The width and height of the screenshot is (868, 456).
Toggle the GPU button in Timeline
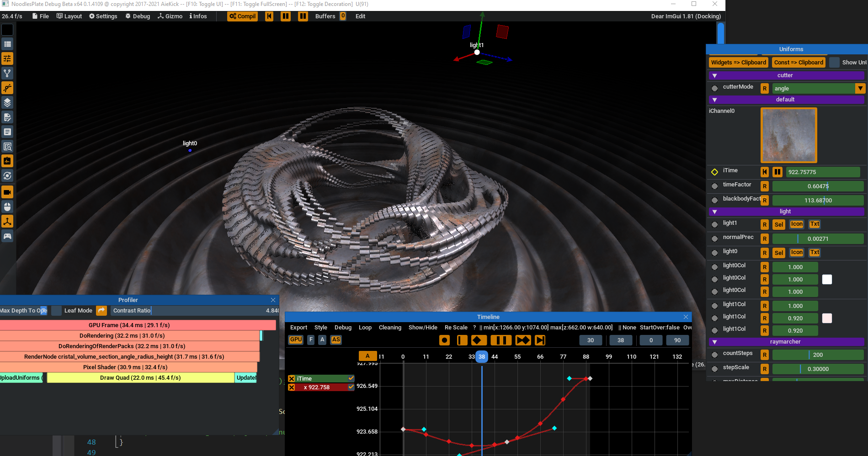296,340
